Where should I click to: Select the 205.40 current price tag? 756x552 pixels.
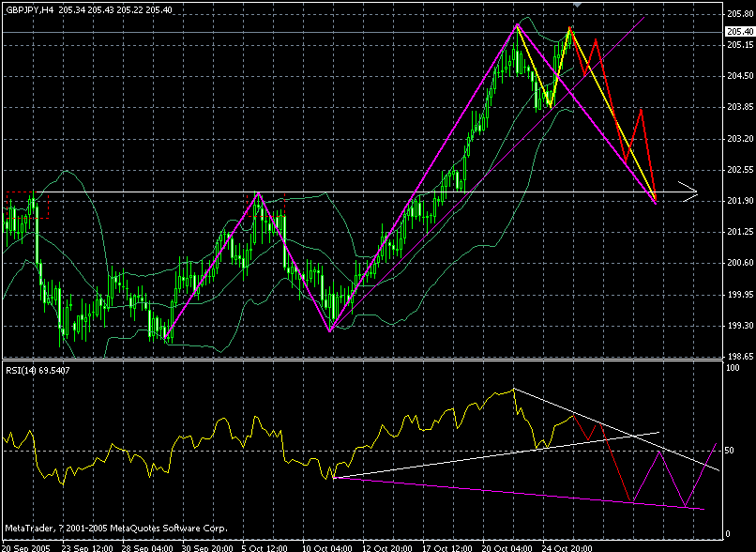[740, 32]
